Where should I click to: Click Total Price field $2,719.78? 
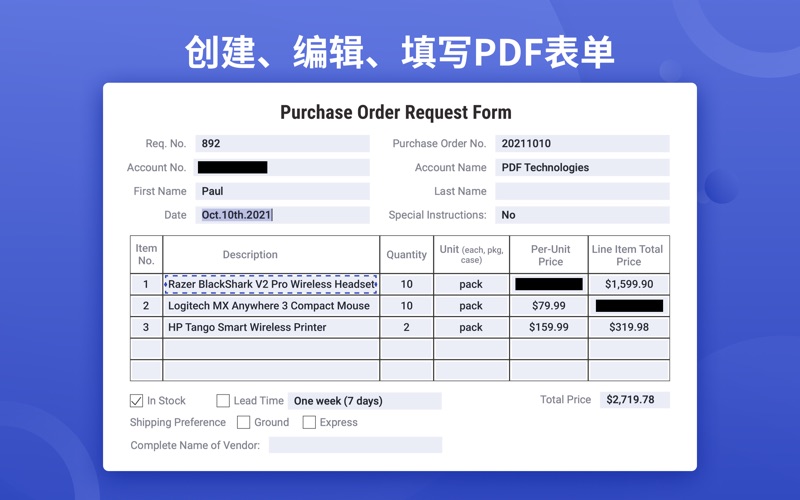pos(635,399)
